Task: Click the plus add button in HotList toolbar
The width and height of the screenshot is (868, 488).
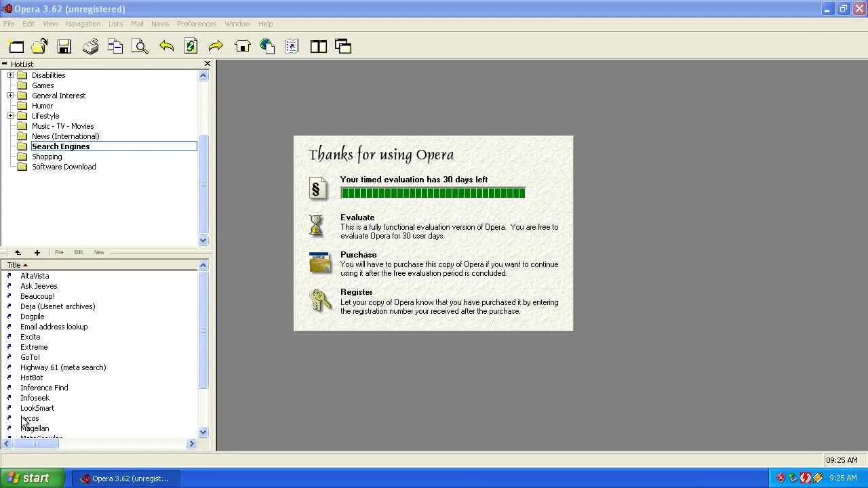Action: tap(37, 252)
